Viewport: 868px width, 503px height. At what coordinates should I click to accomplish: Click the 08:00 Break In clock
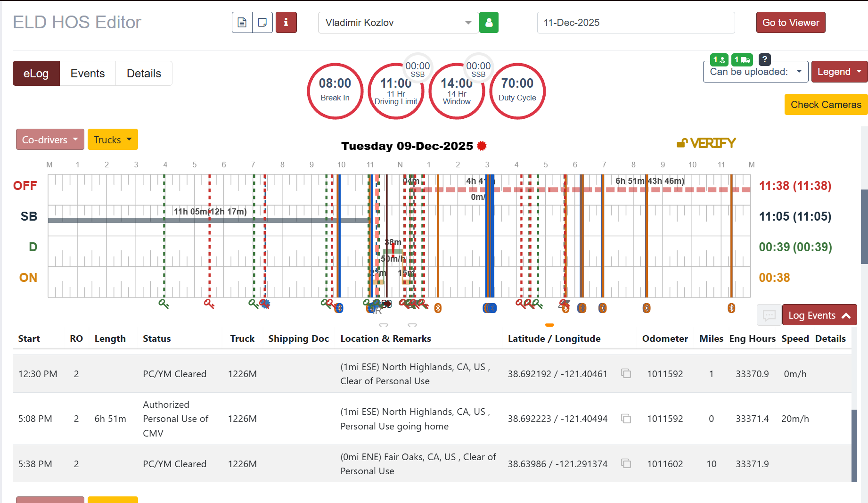point(335,91)
